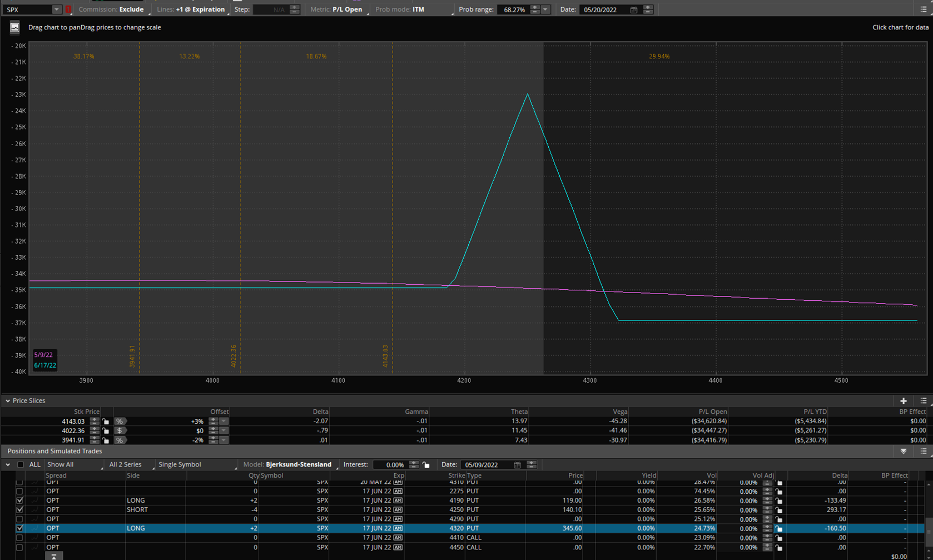The height and width of the screenshot is (560, 933).
Task: Toggle the ALL positions checkbox
Action: 21,465
